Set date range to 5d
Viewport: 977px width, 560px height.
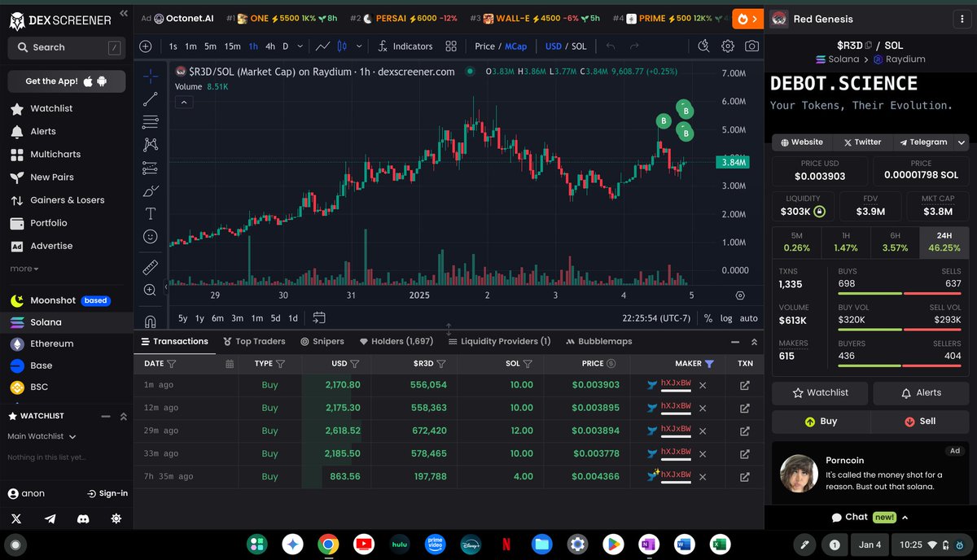[x=276, y=318]
